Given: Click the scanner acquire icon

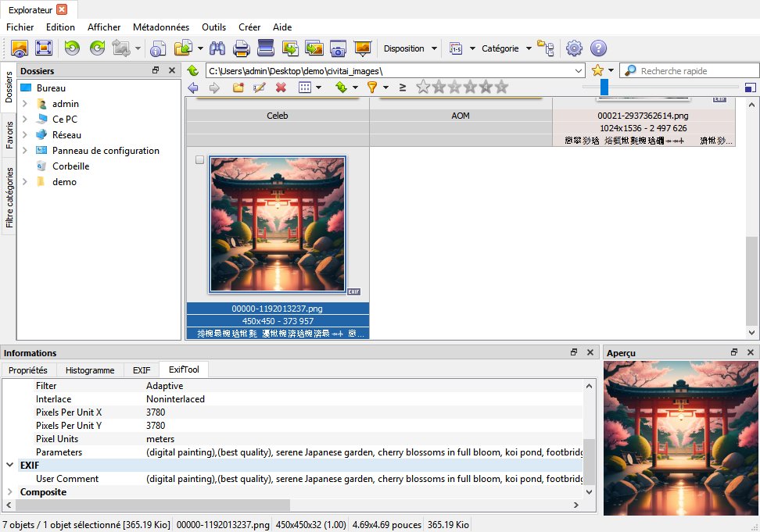Looking at the screenshot, I should (x=266, y=48).
